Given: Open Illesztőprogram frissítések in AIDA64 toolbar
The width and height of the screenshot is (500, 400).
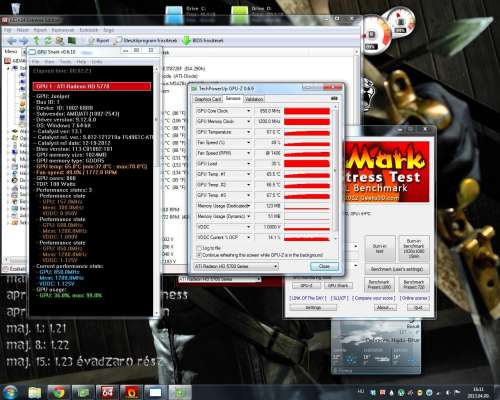Looking at the screenshot, I should click(x=145, y=41).
